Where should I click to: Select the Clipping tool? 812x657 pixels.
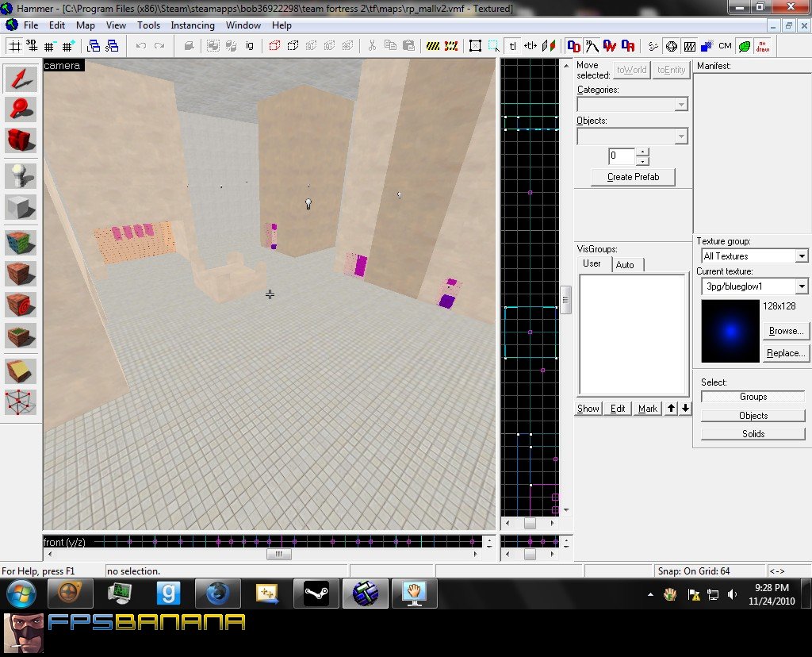point(21,371)
